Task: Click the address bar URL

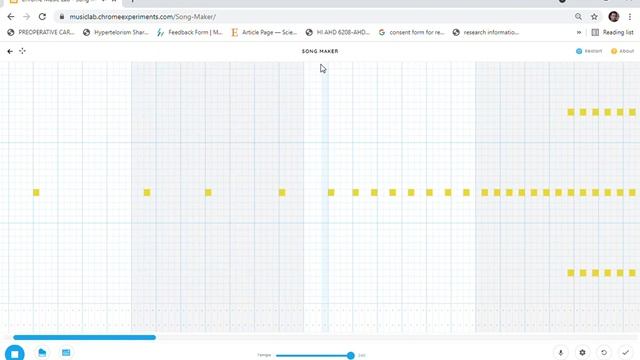Action: (142, 17)
